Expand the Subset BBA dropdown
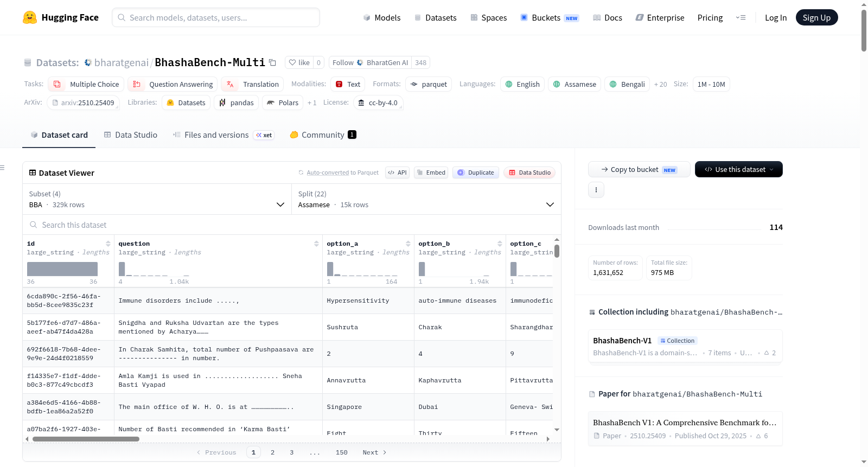 157,199
